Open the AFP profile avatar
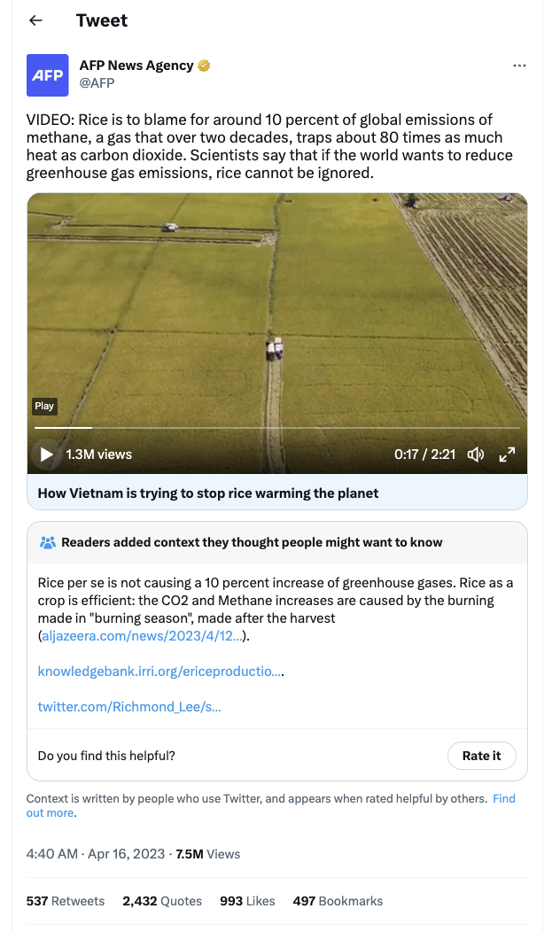 (x=48, y=75)
